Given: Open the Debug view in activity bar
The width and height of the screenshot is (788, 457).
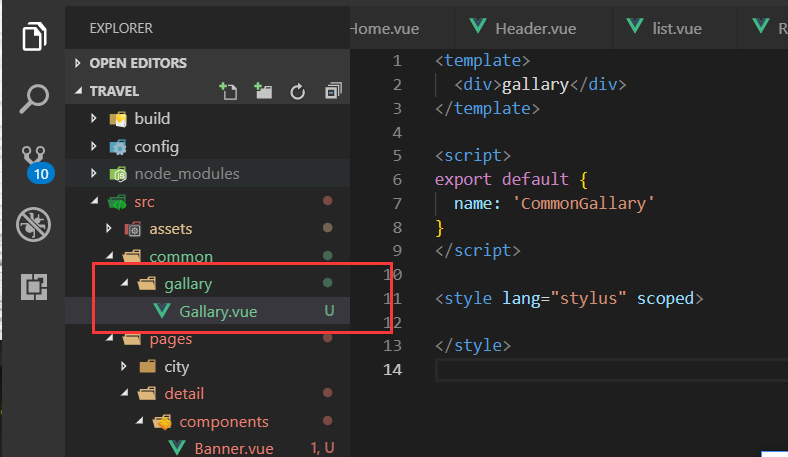Looking at the screenshot, I should [33, 224].
